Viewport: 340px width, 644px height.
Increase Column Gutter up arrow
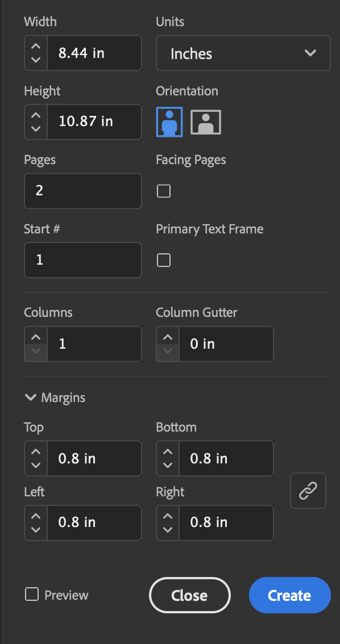click(x=167, y=337)
